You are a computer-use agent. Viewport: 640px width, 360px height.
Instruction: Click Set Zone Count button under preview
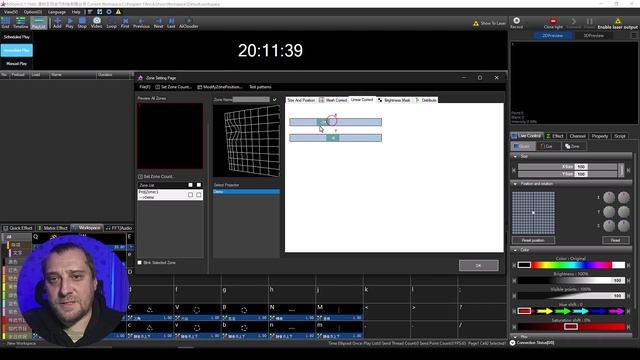coord(156,177)
